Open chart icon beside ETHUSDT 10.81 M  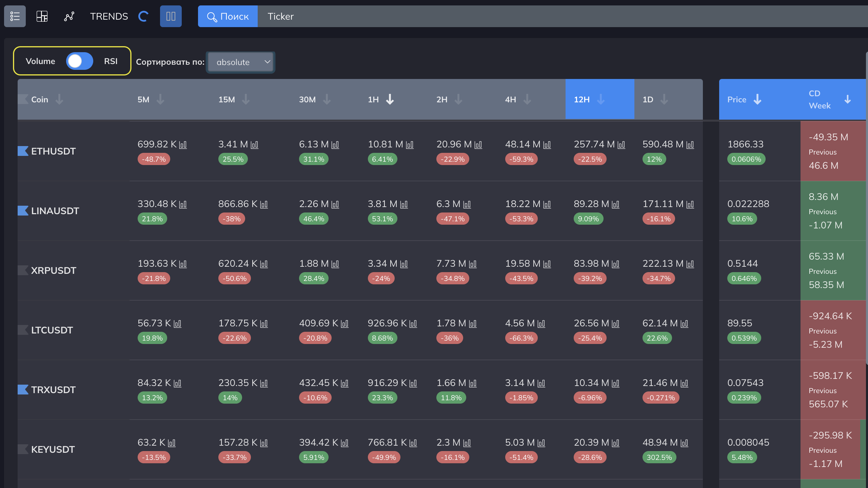coord(410,145)
